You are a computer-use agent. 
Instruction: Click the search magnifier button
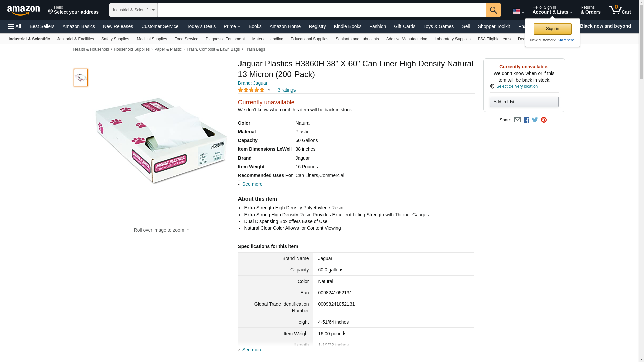pyautogui.click(x=493, y=10)
